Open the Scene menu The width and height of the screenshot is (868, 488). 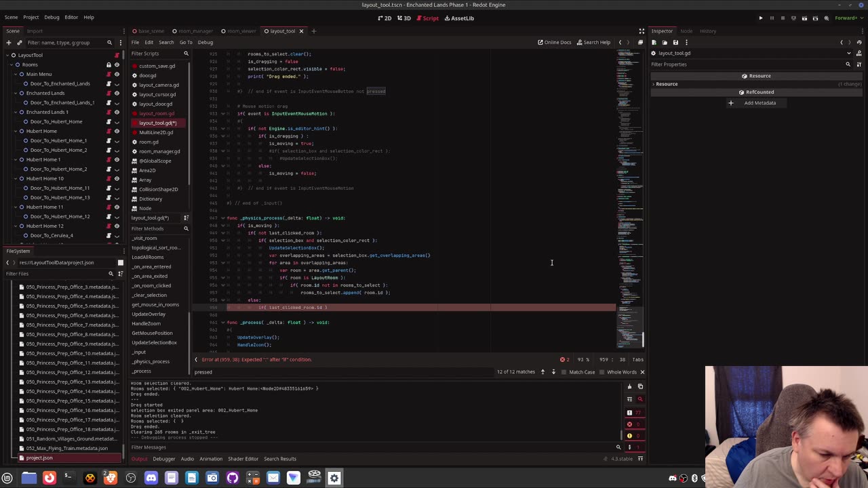pos(11,17)
